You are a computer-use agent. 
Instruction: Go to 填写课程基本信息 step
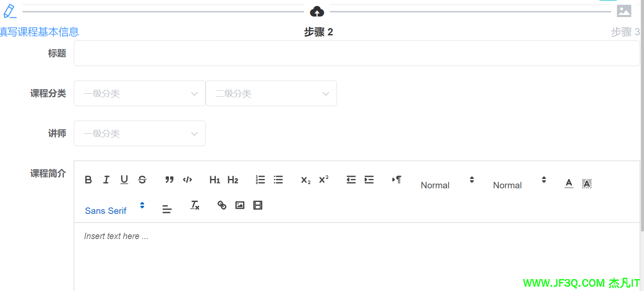click(9, 12)
